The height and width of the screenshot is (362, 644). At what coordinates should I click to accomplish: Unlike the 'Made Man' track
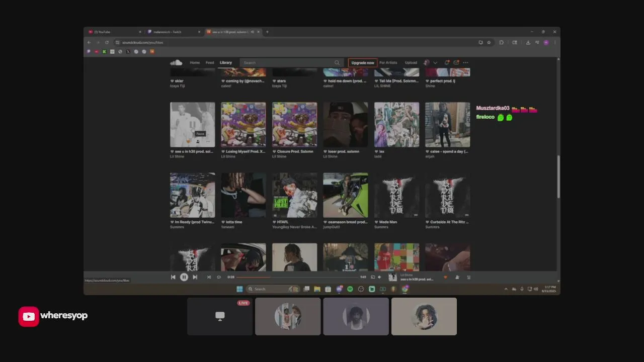click(376, 222)
